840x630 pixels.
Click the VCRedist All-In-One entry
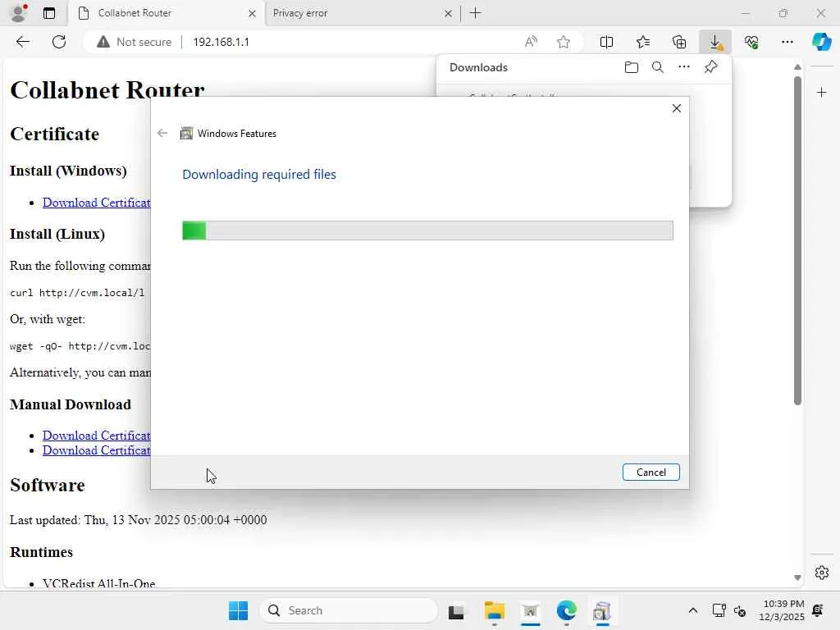point(99,583)
